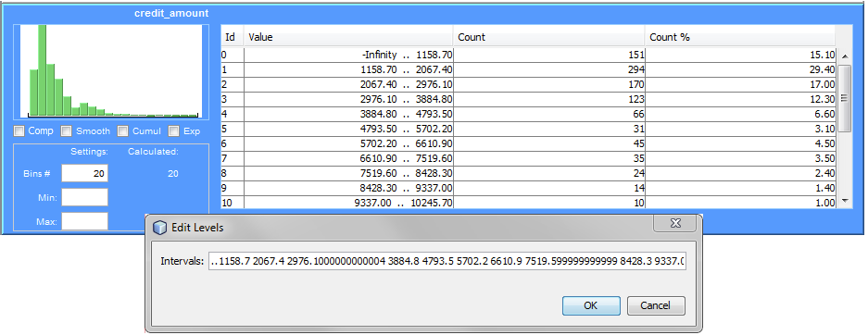Click the count cell showing 123
Image resolution: width=868 pixels, height=335 pixels.
coord(549,100)
